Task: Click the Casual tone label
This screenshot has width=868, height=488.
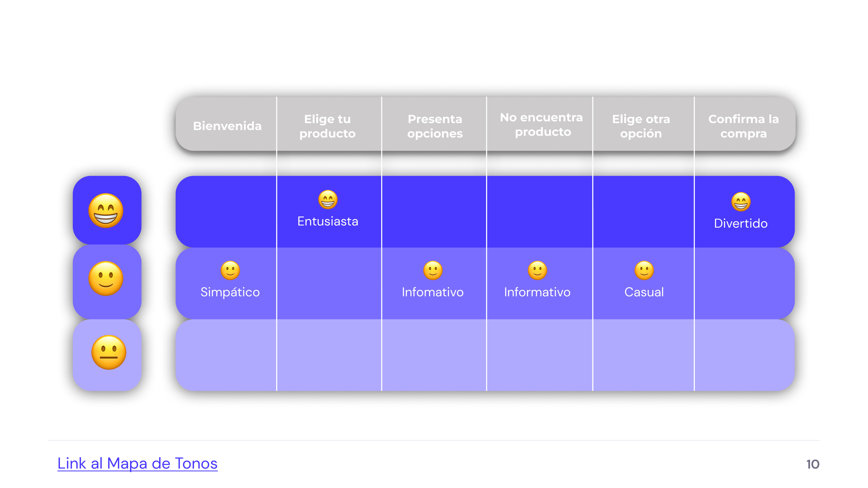Action: pos(644,292)
